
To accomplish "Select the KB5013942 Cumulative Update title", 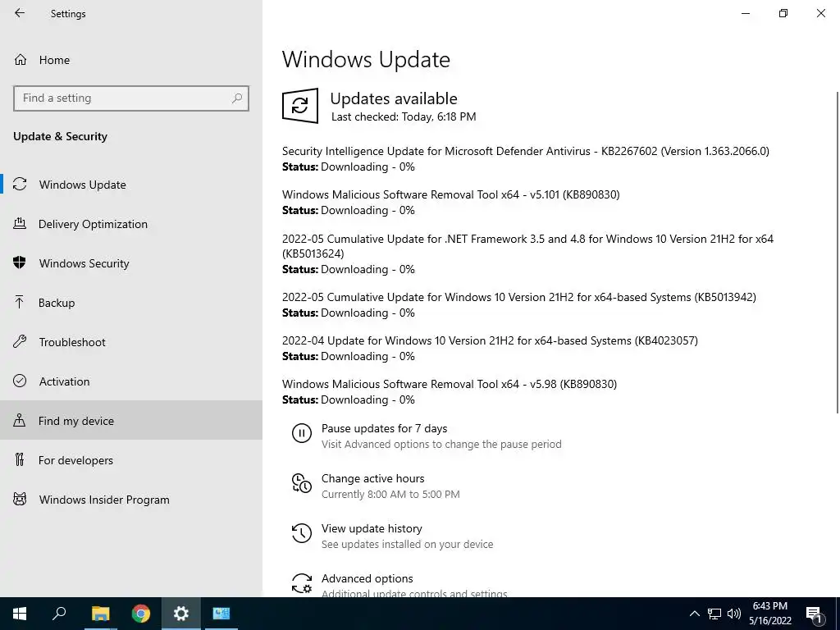I will click(519, 297).
